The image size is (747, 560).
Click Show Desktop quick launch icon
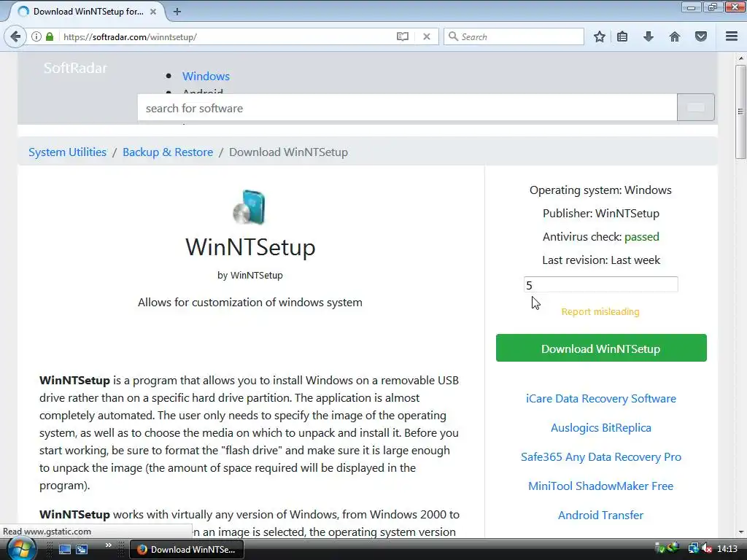coord(65,550)
